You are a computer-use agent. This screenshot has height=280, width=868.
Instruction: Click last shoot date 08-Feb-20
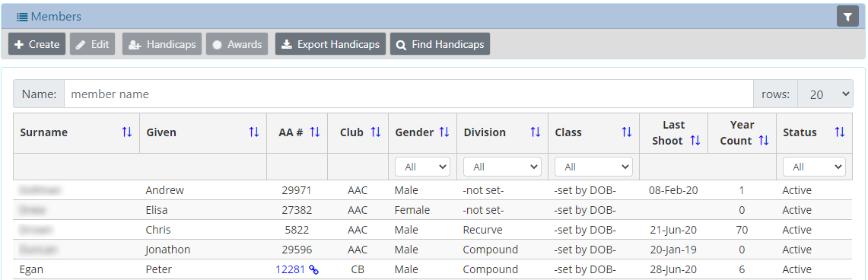[x=674, y=190]
